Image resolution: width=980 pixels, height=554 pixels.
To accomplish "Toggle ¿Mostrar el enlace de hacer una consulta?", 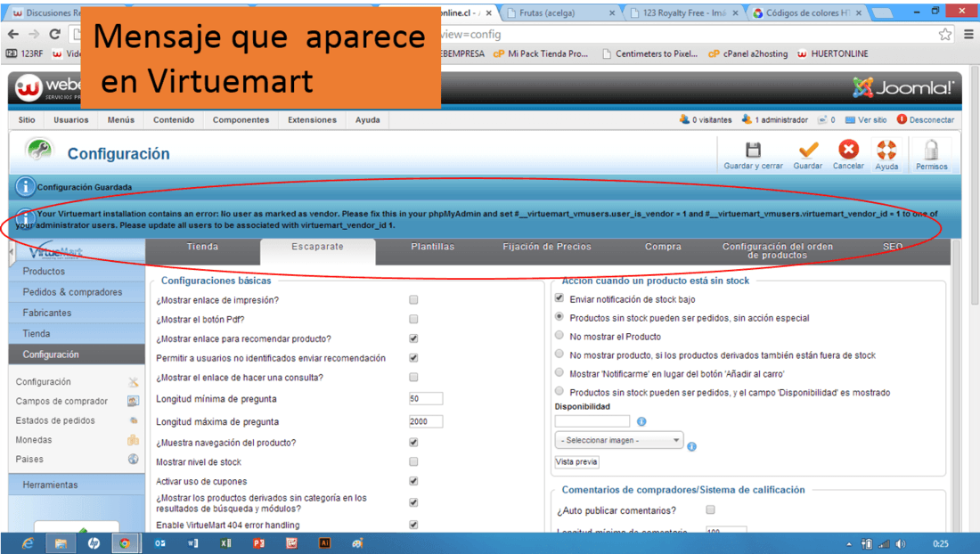I will tap(413, 378).
